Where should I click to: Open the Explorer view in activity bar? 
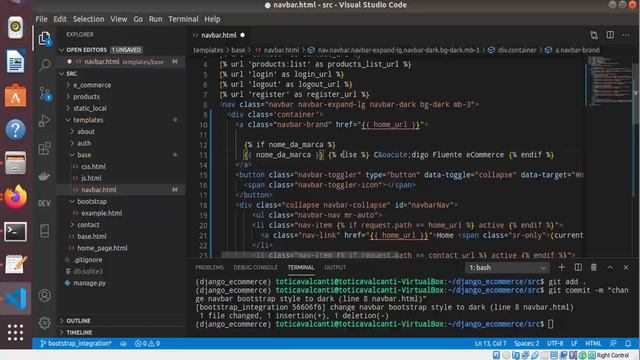click(x=44, y=38)
